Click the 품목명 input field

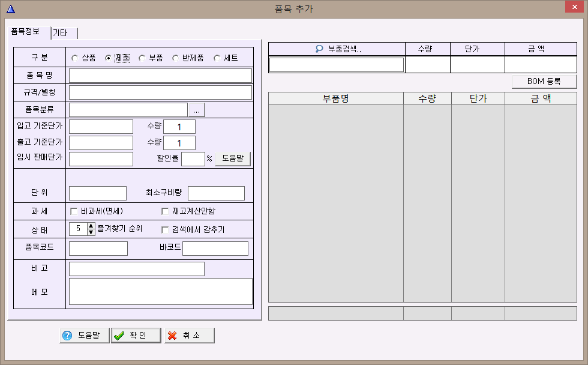161,76
